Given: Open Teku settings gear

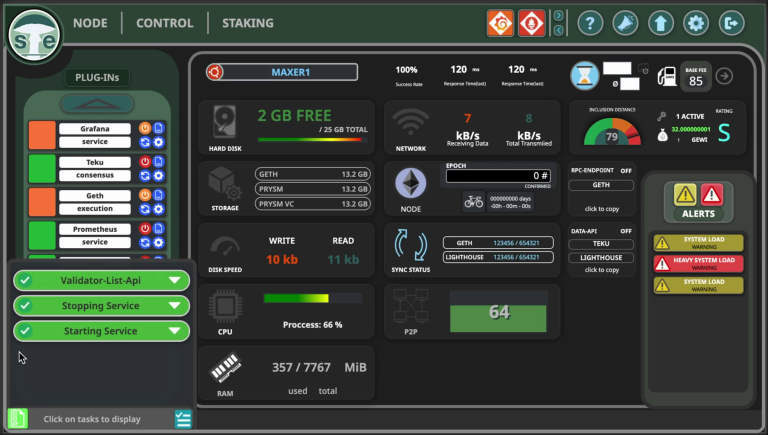Looking at the screenshot, I should tap(159, 176).
